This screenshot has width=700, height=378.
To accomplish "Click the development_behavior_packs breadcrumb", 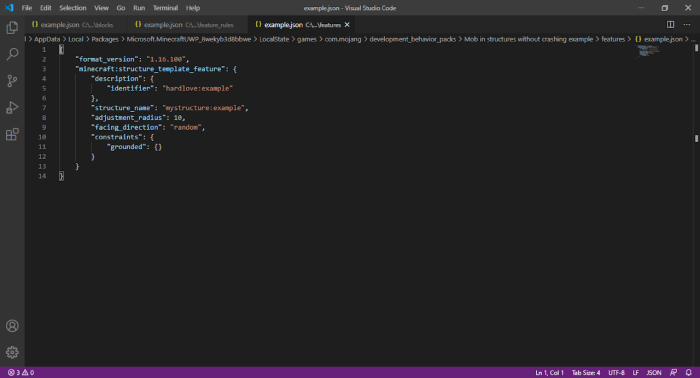I will [x=412, y=39].
